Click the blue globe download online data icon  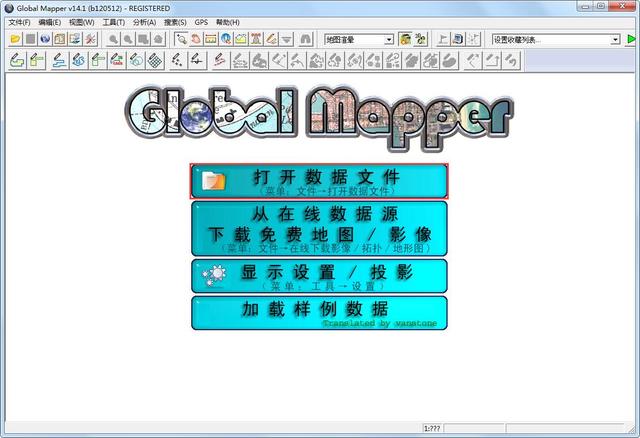45,39
